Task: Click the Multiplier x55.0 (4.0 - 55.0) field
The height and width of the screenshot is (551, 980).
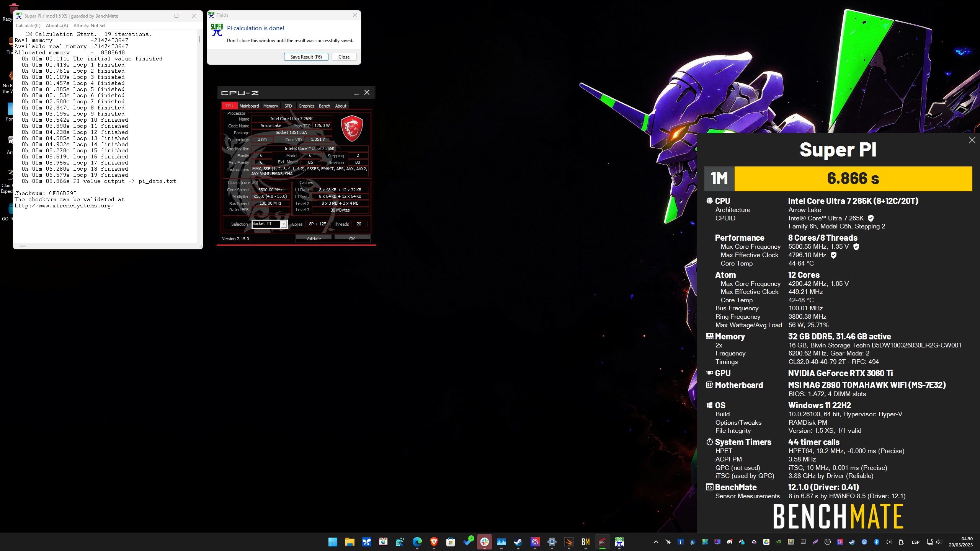Action: pos(270,197)
